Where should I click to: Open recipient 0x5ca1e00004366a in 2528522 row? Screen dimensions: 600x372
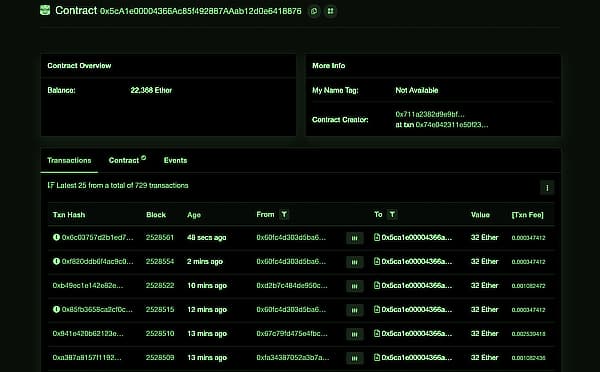click(417, 286)
